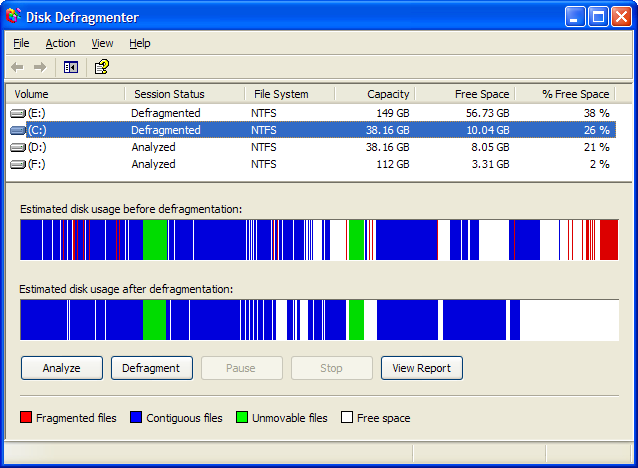The image size is (638, 468).
Task: Click NTFS in the F: row
Action: coord(264,164)
